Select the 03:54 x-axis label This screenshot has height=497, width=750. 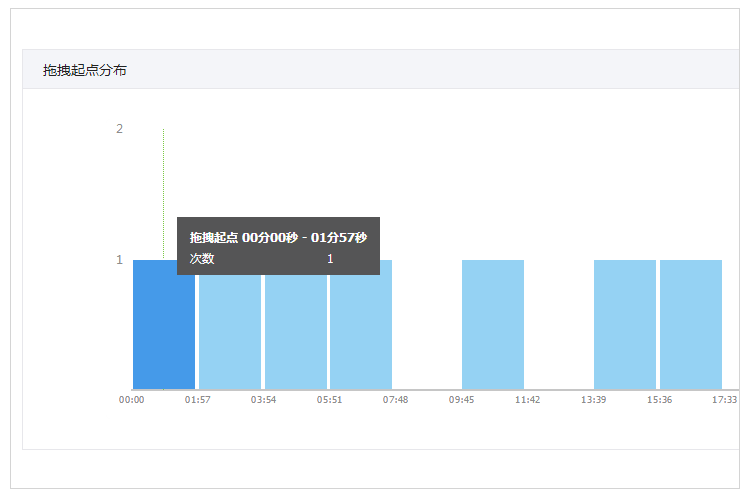pos(264,400)
